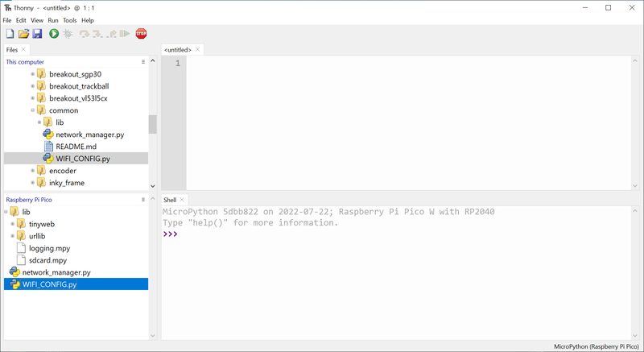Close the Files panel tab
The image size is (644, 352).
pos(24,50)
